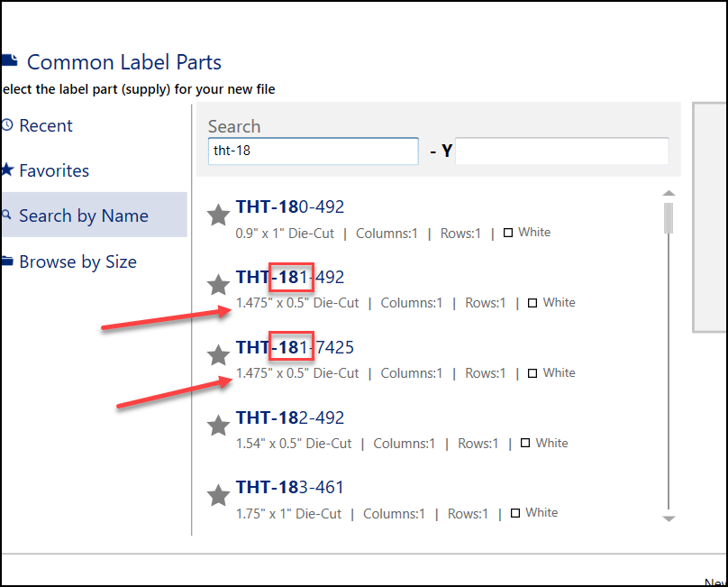Select THT-180-492 label part
The width and height of the screenshot is (728, 587).
pos(290,207)
